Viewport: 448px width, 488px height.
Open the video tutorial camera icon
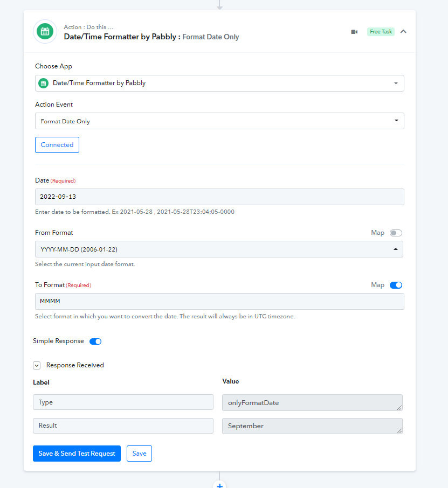(x=354, y=32)
